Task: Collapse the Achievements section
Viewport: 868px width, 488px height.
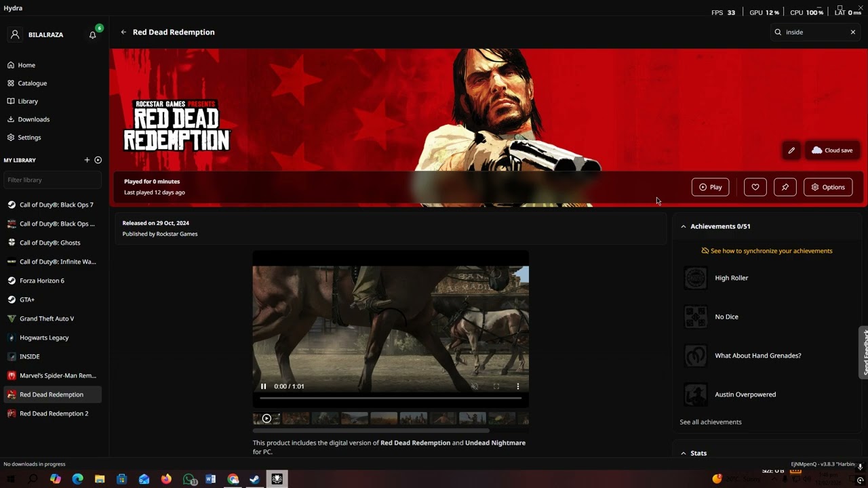Action: point(683,226)
